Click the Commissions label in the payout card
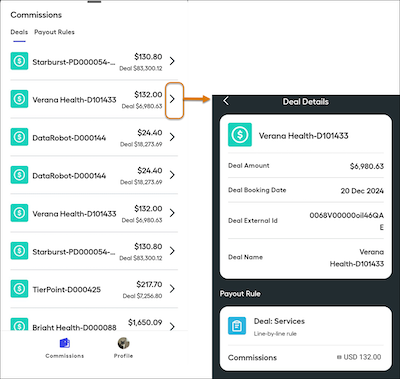Screen dimensions: 400x379 click(x=252, y=358)
